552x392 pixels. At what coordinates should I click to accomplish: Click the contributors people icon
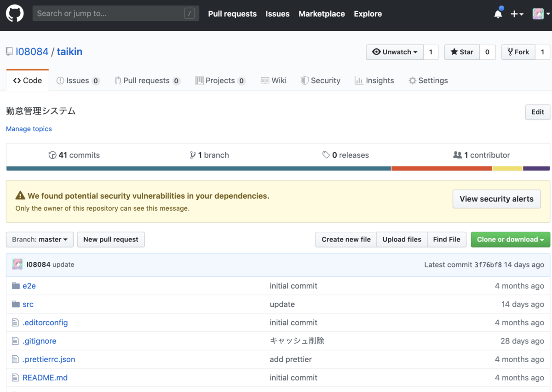(x=457, y=155)
